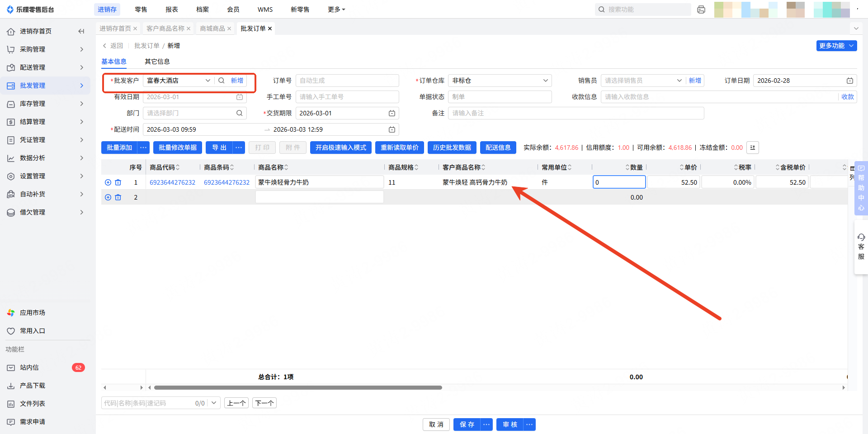Close the 商城商品 tab
868x434 pixels.
pyautogui.click(x=229, y=29)
